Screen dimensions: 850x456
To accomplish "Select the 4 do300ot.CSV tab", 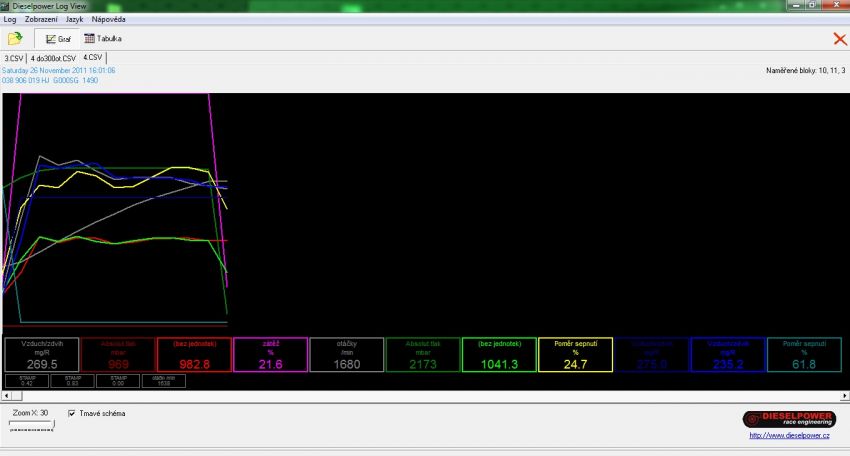I will (53, 59).
